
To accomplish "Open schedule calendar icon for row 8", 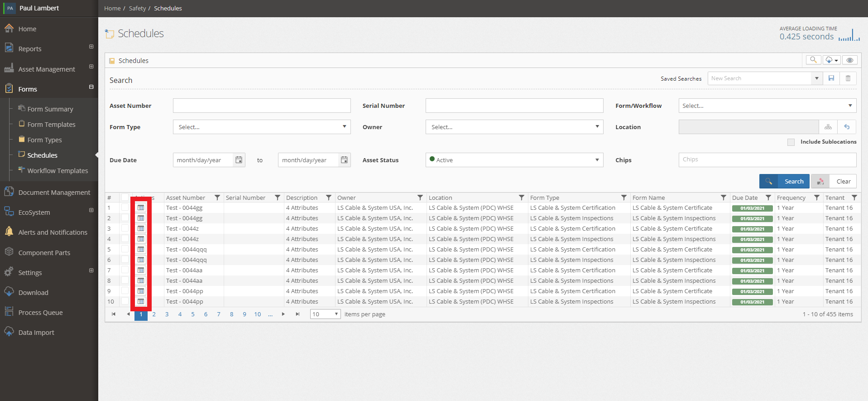I will click(x=141, y=280).
